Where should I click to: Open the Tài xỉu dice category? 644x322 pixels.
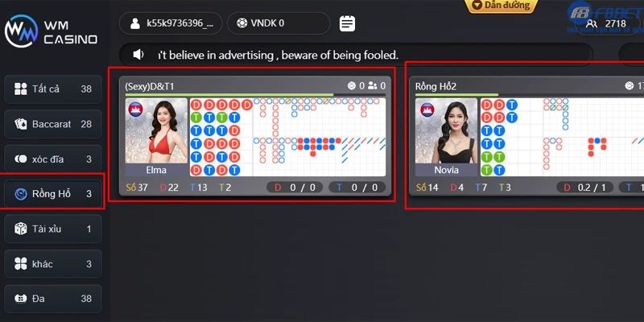coord(53,229)
